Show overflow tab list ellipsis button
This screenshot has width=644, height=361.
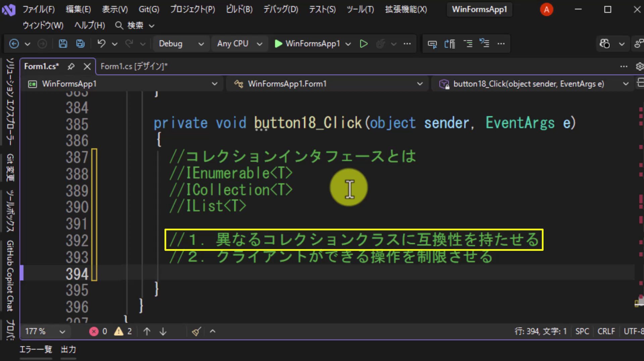[624, 66]
